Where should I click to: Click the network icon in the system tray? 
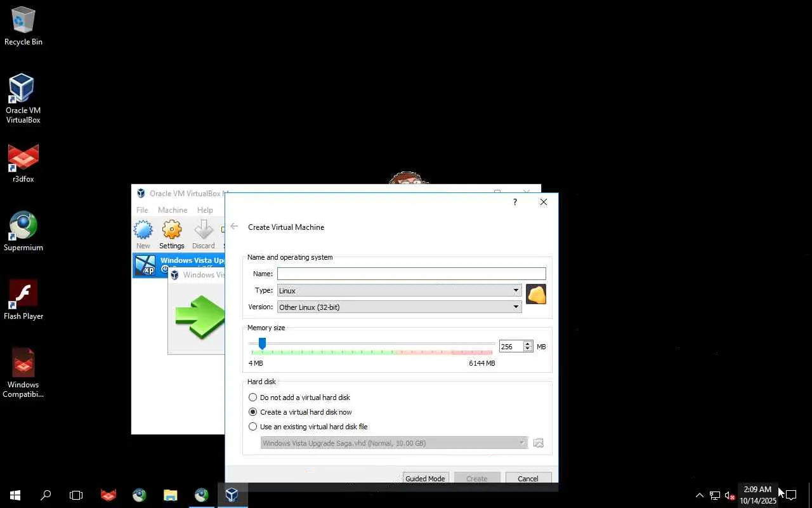coord(714,495)
